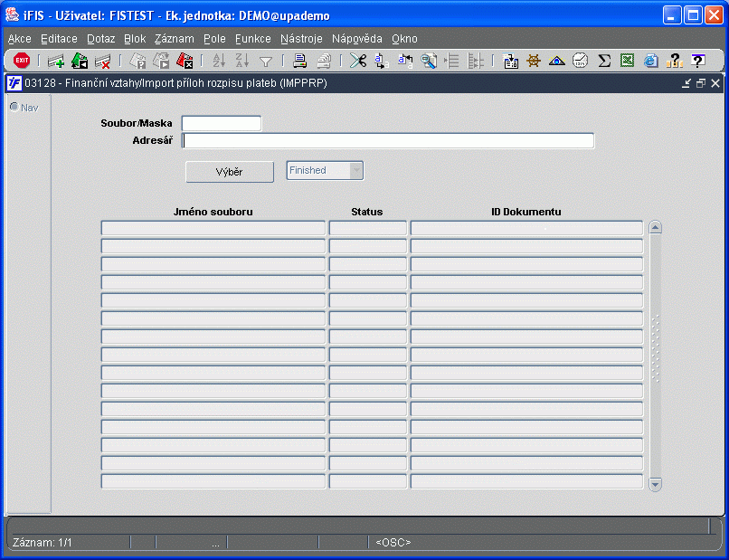729x560 pixels.
Task: Click the execute query play icon
Action: (x=161, y=61)
